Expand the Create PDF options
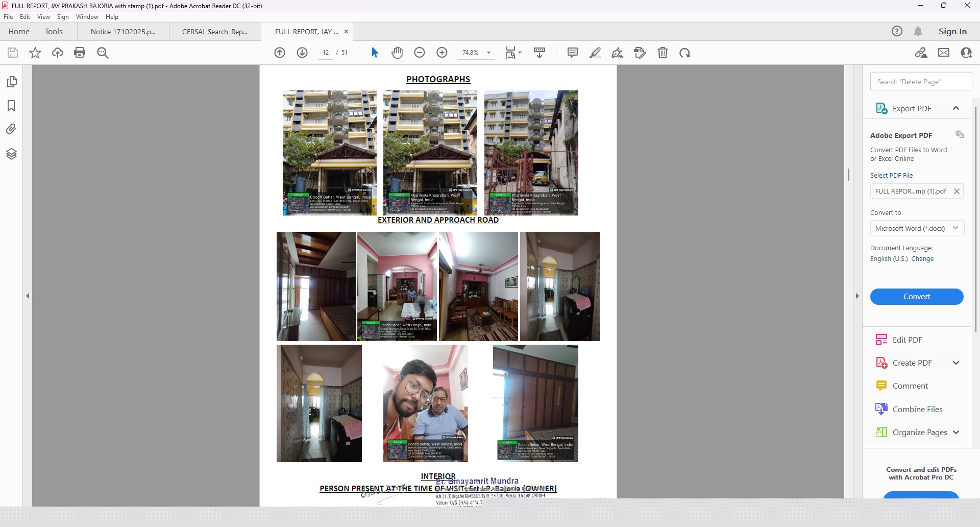The height and width of the screenshot is (527, 980). pyautogui.click(x=955, y=363)
